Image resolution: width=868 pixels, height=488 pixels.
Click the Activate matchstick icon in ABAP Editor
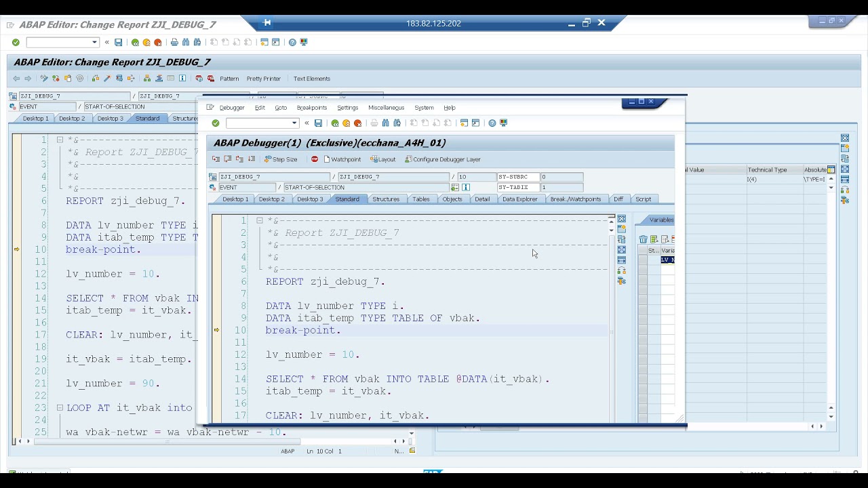pos(107,79)
